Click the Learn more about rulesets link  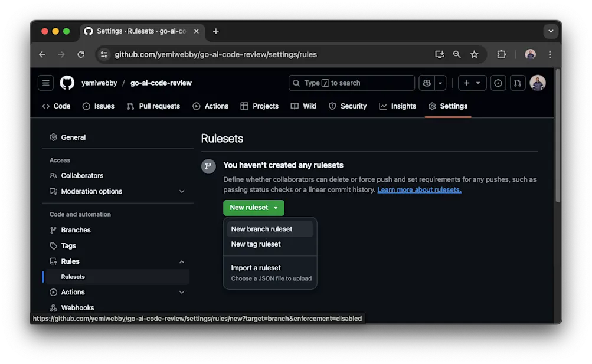pos(419,189)
